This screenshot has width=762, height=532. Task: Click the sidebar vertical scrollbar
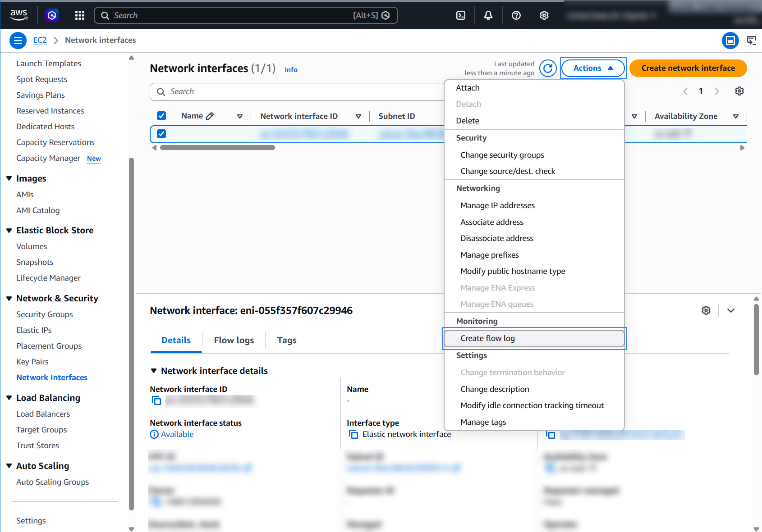click(131, 333)
